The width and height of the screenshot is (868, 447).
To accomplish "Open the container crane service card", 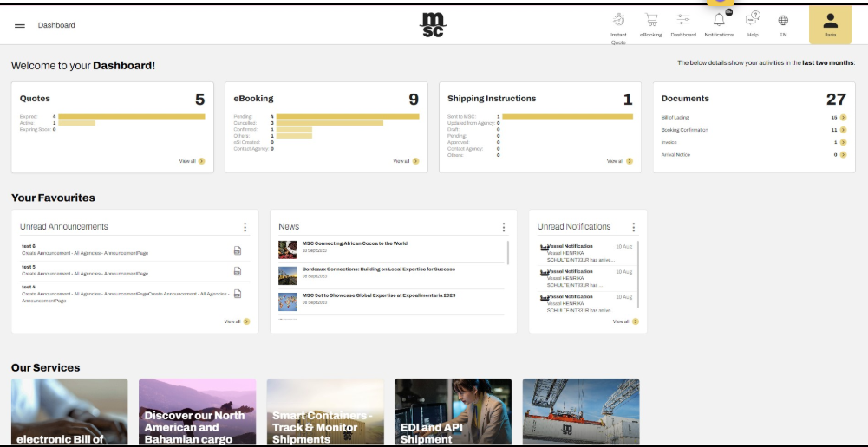I will (581, 411).
